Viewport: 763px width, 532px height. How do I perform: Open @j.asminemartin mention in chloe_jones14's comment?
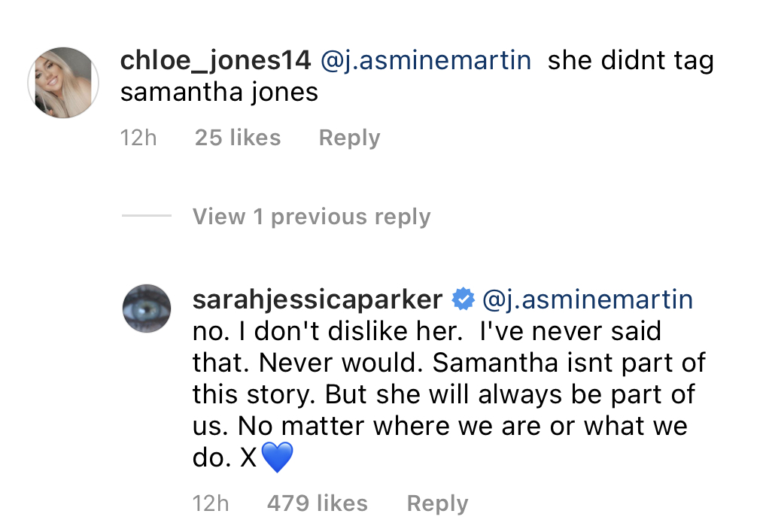426,60
